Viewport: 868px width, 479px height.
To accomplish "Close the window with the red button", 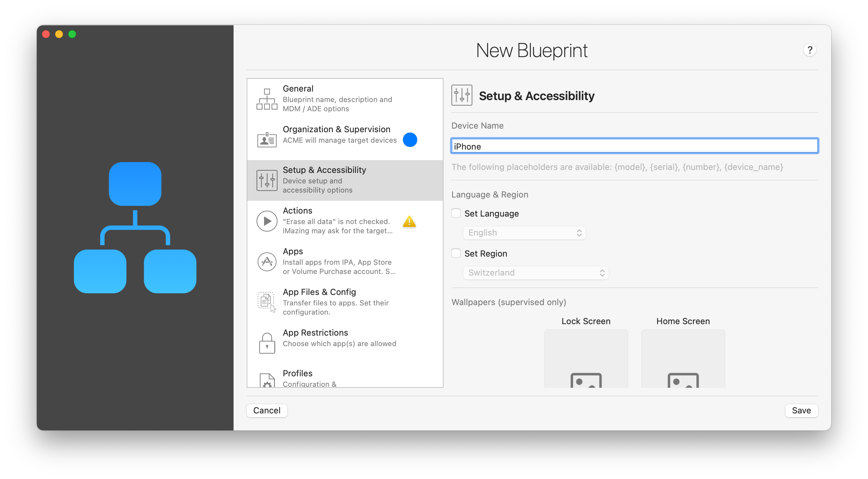I will click(46, 34).
